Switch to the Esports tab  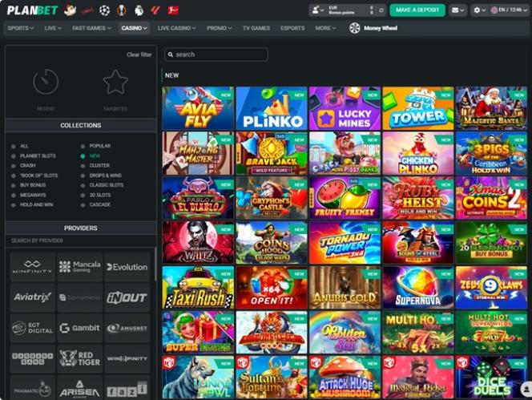tap(292, 28)
